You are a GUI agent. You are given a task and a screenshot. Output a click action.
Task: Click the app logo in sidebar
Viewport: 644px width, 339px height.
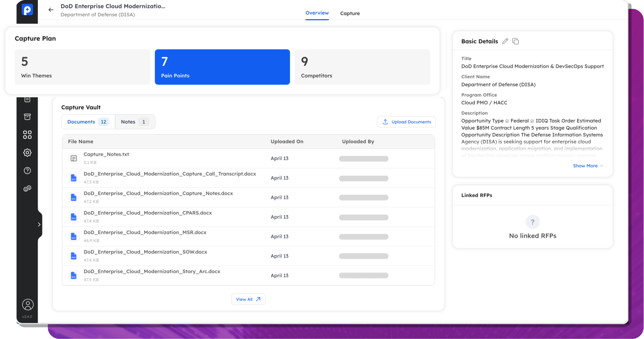click(27, 10)
